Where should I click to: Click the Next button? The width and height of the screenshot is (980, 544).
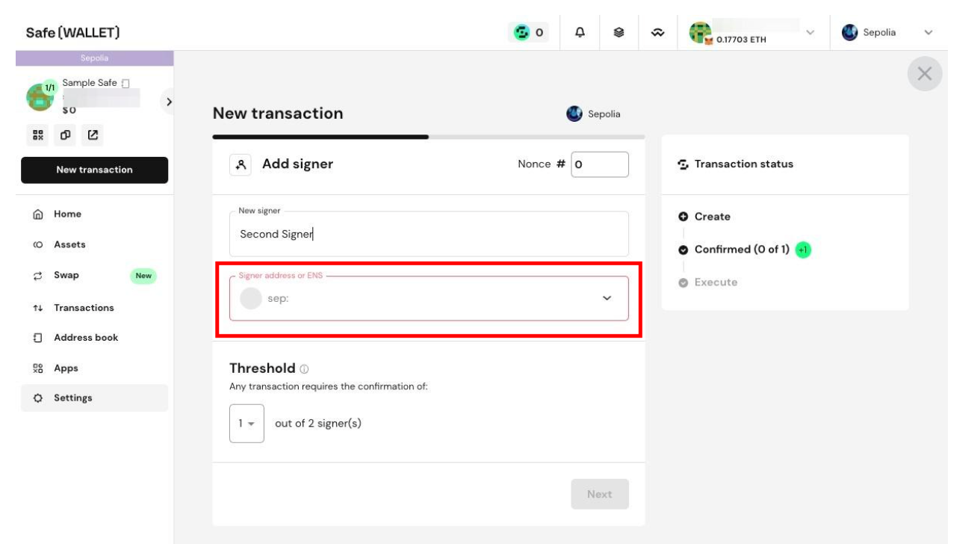click(x=600, y=494)
